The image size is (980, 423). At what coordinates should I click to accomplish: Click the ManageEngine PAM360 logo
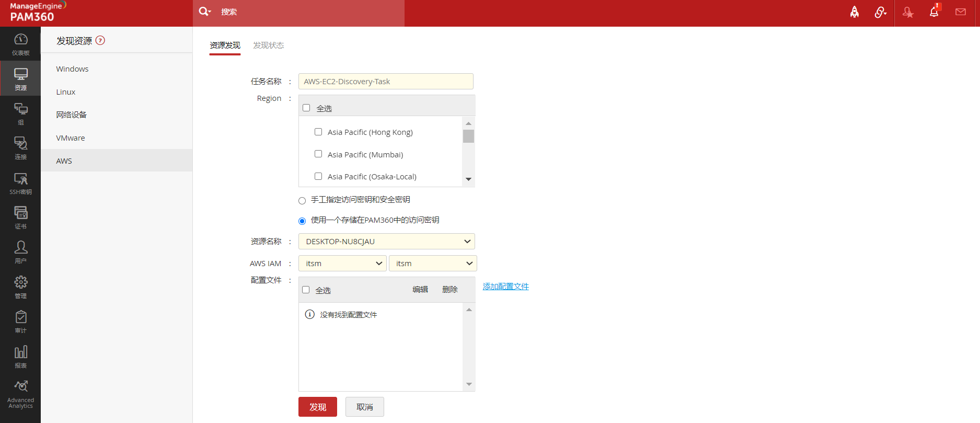pyautogui.click(x=38, y=12)
